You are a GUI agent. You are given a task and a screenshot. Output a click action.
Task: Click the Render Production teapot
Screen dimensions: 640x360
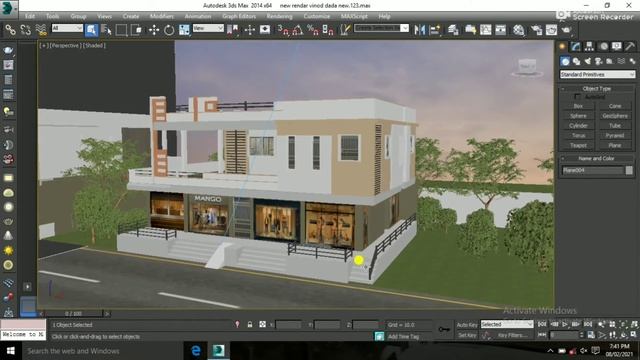pos(566,30)
